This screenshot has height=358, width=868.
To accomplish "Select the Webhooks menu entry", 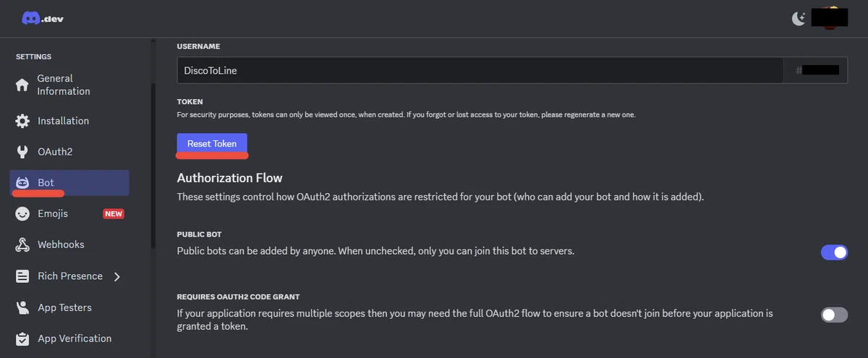I will [69, 244].
